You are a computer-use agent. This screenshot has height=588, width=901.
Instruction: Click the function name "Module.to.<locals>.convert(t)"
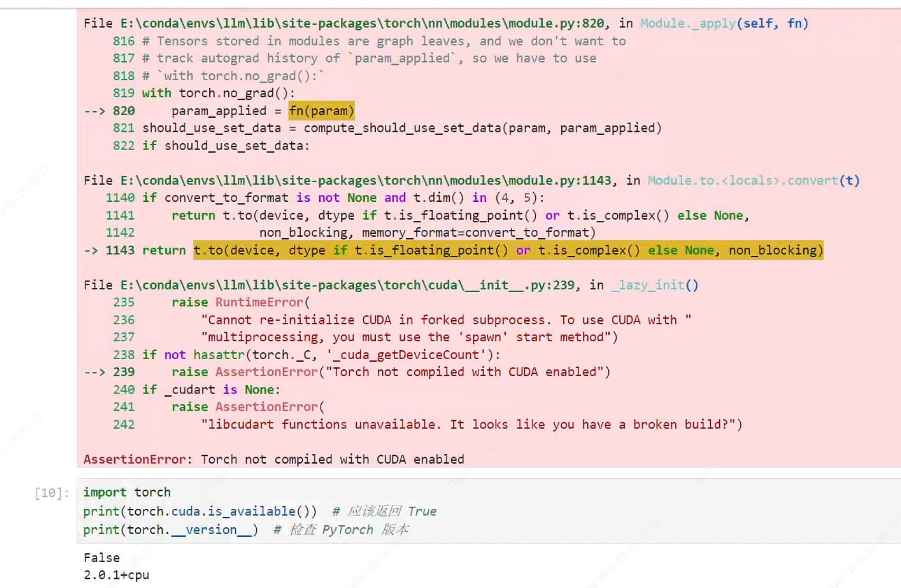point(754,180)
